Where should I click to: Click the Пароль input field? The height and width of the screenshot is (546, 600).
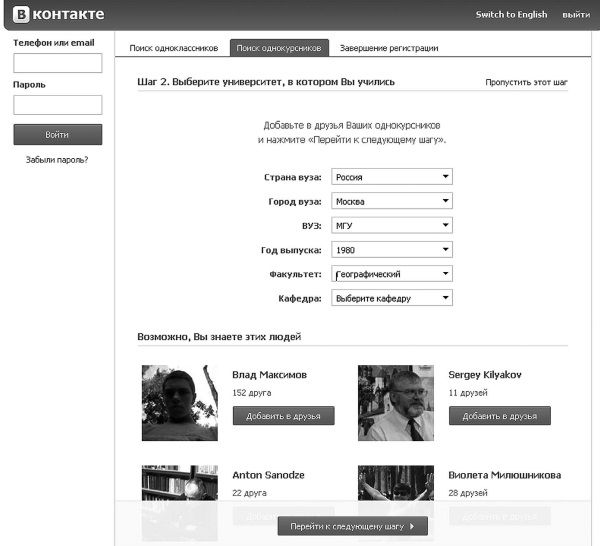(57, 105)
